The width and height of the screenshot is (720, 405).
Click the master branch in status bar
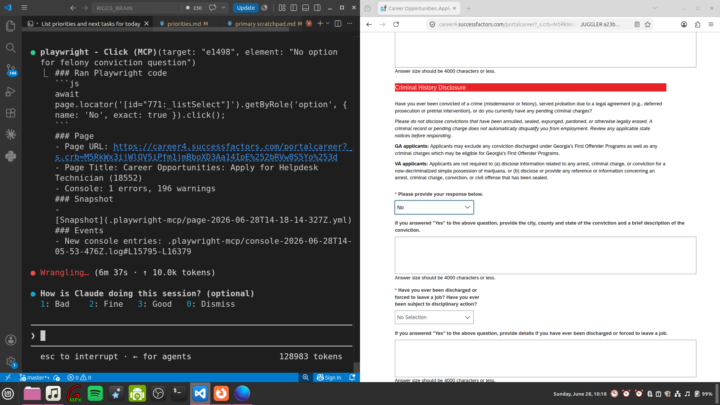click(x=35, y=377)
